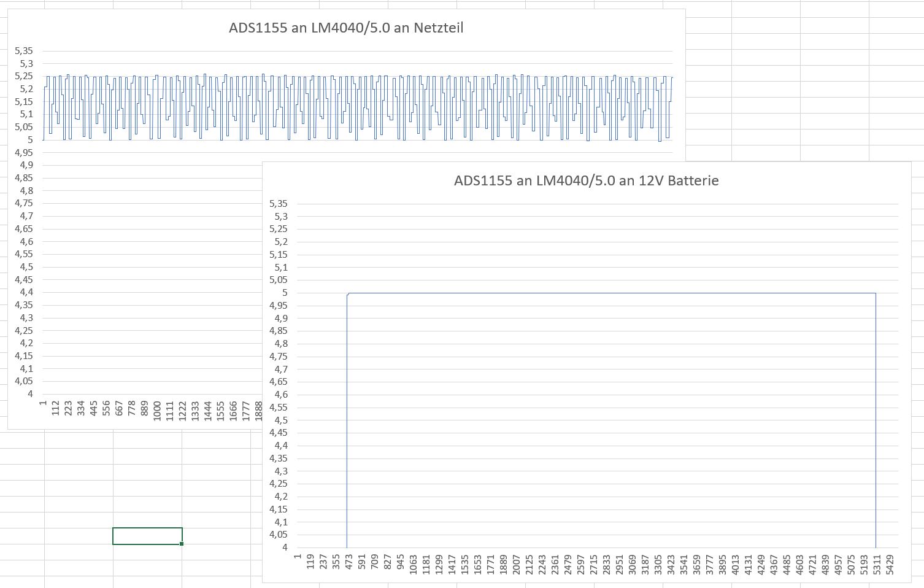Click the x-axis label 945
Image resolution: width=924 pixels, height=588 pixels.
point(401,562)
